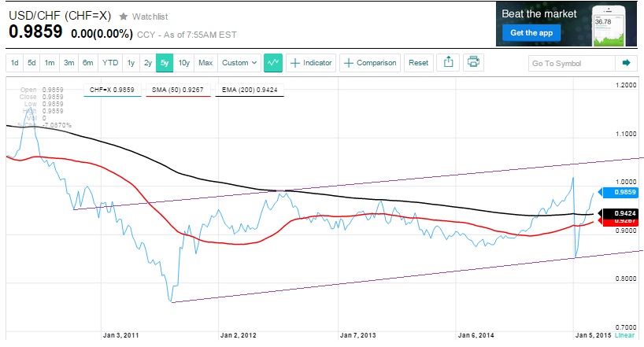
Task: Click the phone image in the ad
Action: [x=613, y=24]
